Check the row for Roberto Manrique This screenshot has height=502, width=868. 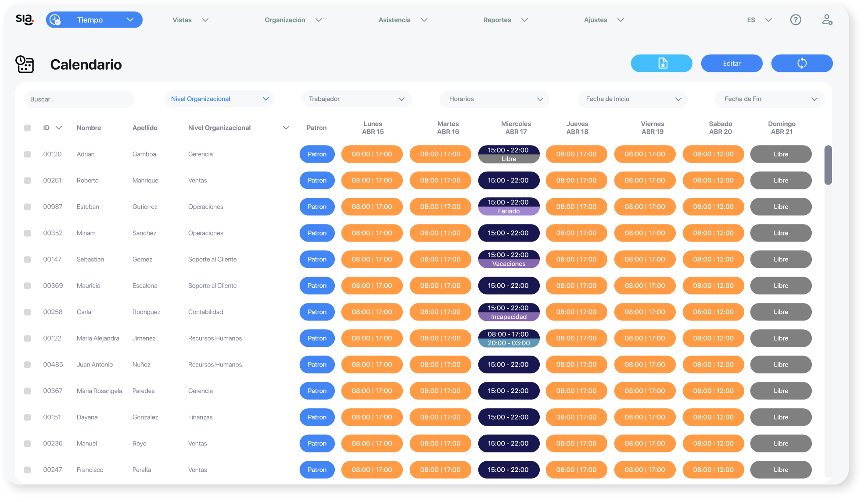tap(27, 181)
